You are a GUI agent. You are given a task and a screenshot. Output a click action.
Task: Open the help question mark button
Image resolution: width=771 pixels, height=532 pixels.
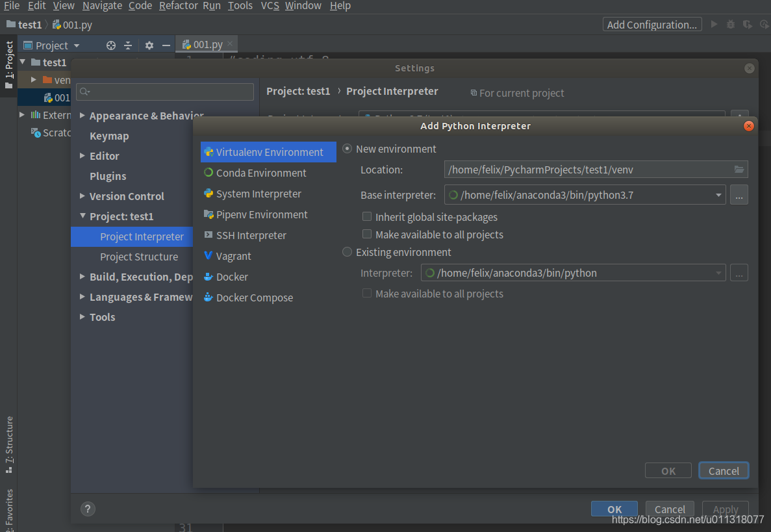click(x=88, y=509)
